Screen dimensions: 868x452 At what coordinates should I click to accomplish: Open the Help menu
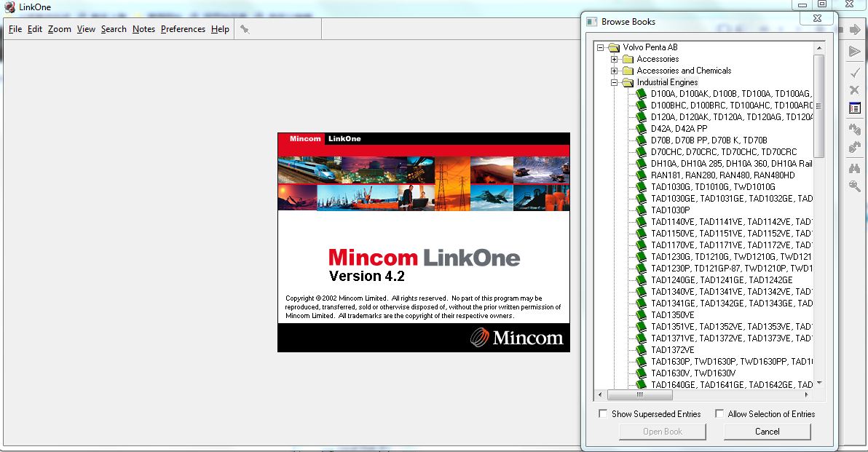[220, 29]
